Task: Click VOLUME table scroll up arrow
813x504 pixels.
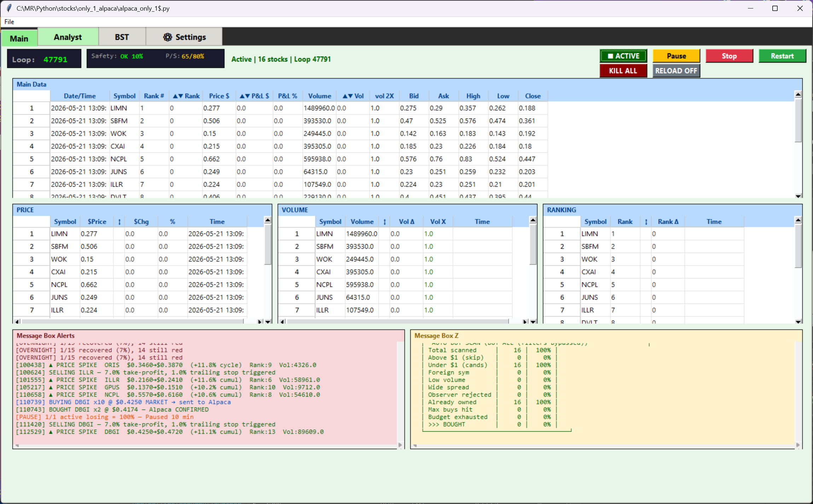Action: 533,220
